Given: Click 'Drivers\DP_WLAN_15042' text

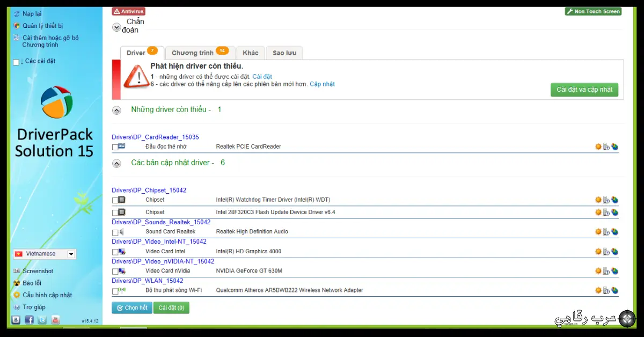Looking at the screenshot, I should click(x=147, y=281).
